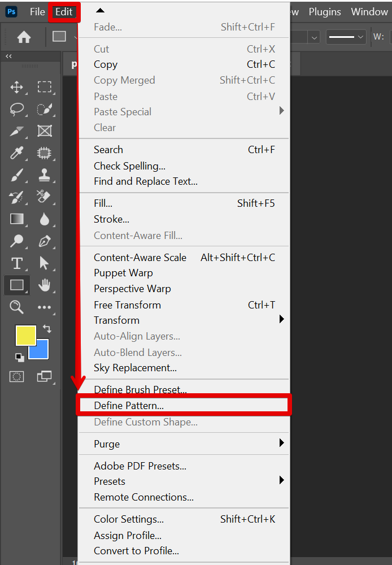Viewport: 392px width, 565px height.
Task: Select the Rectangular Marquee tool
Action: [44, 87]
